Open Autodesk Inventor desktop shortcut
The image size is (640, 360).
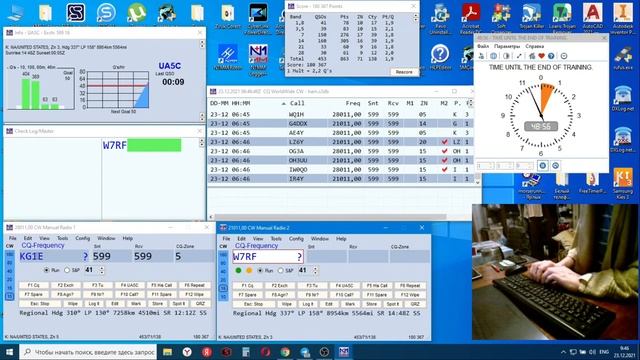click(623, 18)
